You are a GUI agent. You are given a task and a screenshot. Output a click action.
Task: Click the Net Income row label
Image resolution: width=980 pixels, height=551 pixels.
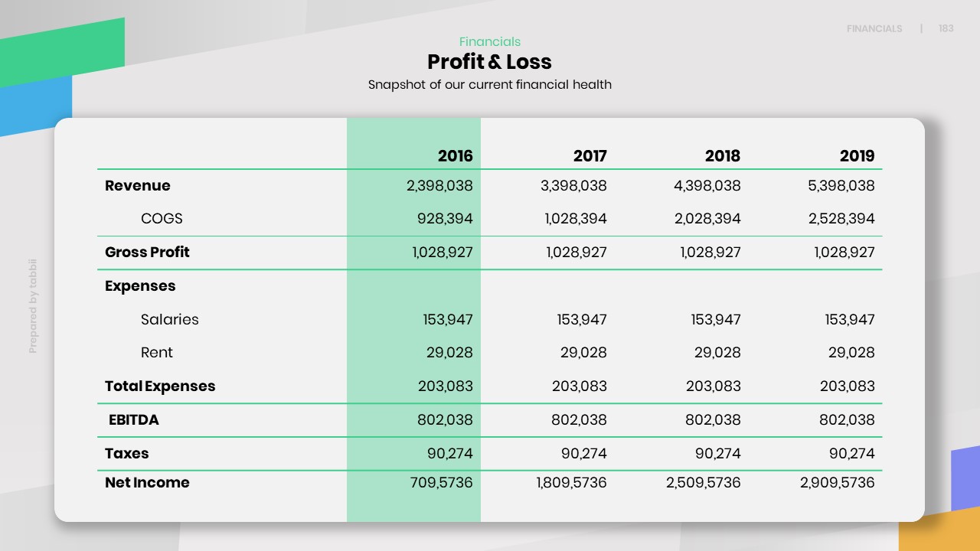pyautogui.click(x=147, y=483)
